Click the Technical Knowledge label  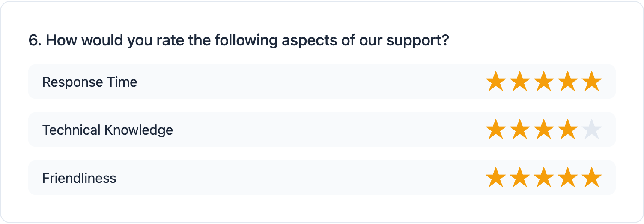(107, 130)
